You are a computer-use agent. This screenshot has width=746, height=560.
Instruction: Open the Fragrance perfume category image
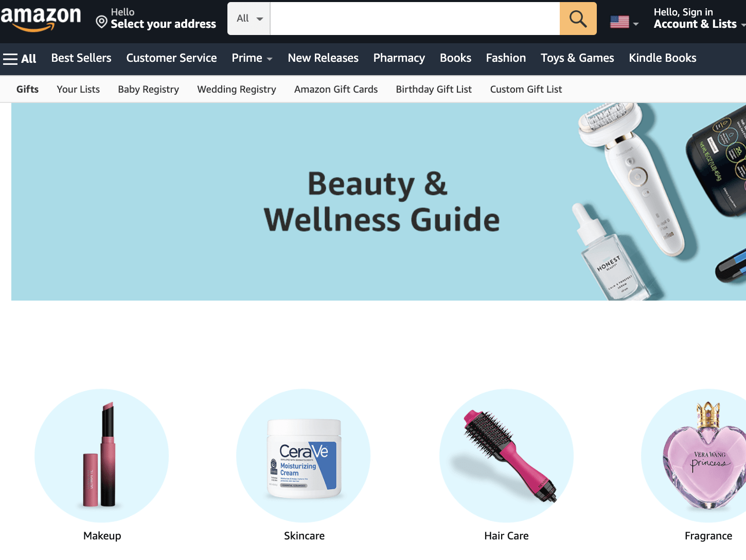click(695, 456)
